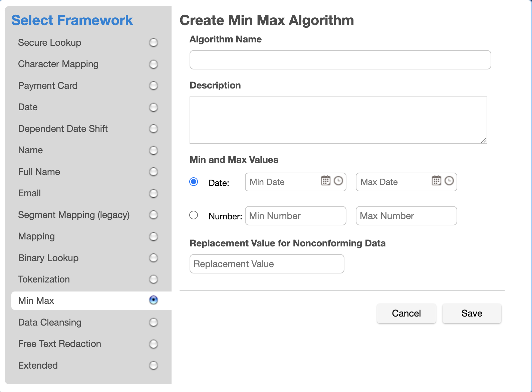Image resolution: width=532 pixels, height=392 pixels.
Task: Select the Free Text Redaction framework
Action: tap(153, 344)
